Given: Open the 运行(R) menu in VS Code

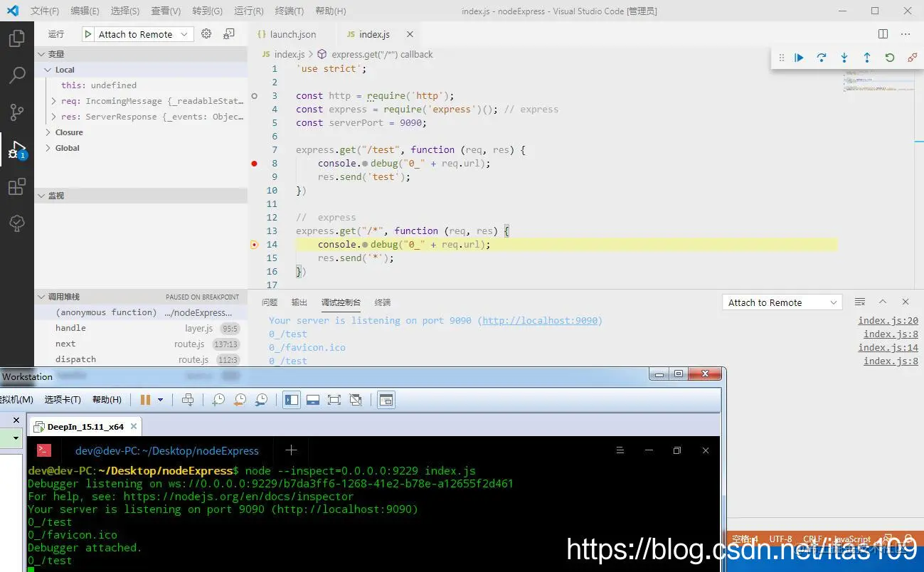Looking at the screenshot, I should coord(249,11).
